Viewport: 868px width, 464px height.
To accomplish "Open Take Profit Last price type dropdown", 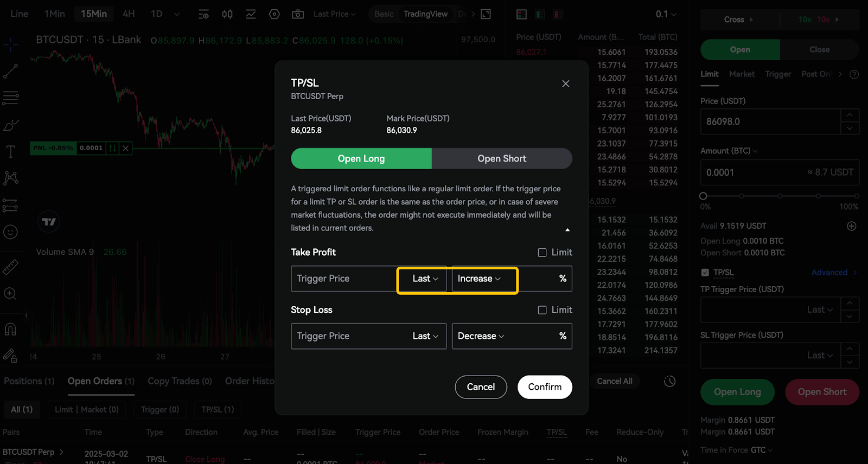I will (425, 279).
